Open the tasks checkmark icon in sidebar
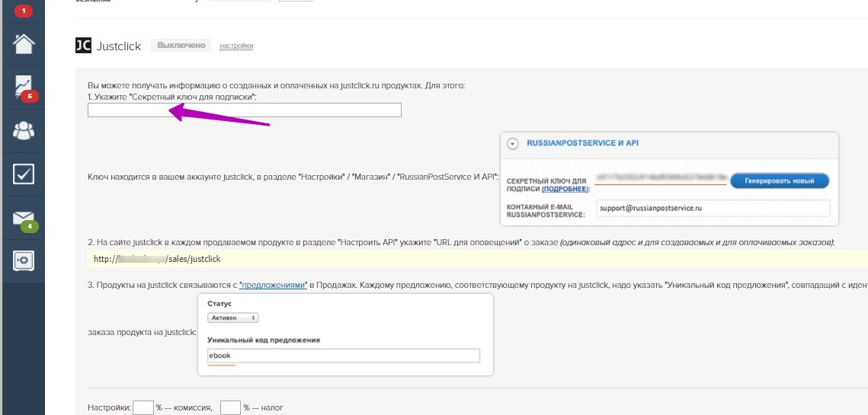This screenshot has width=868, height=415. click(24, 174)
